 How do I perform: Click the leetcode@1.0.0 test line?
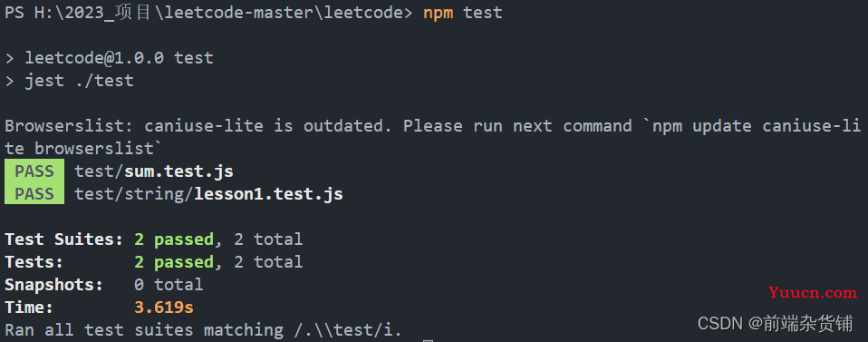(x=119, y=58)
